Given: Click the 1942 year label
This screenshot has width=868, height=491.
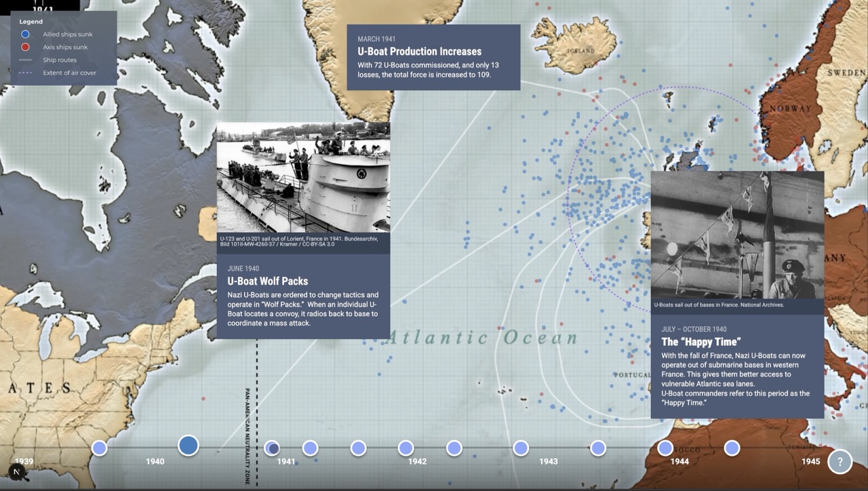Looking at the screenshot, I should click(417, 461).
